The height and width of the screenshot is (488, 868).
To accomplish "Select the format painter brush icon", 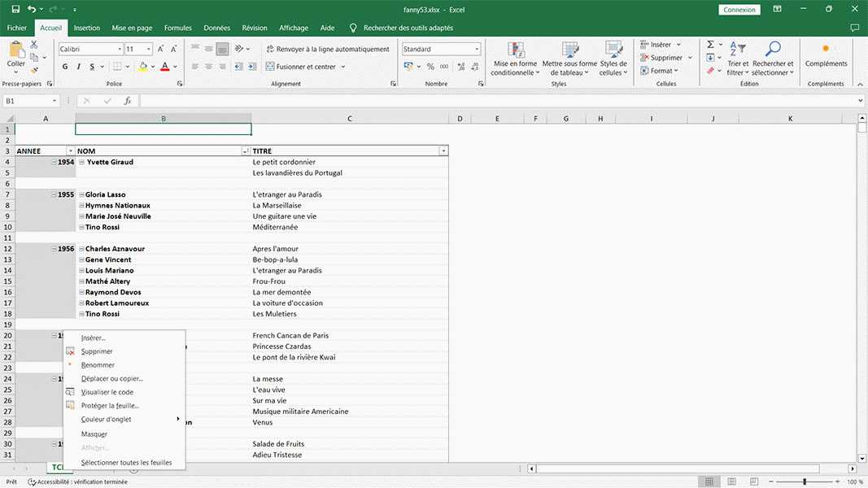I will coord(34,69).
